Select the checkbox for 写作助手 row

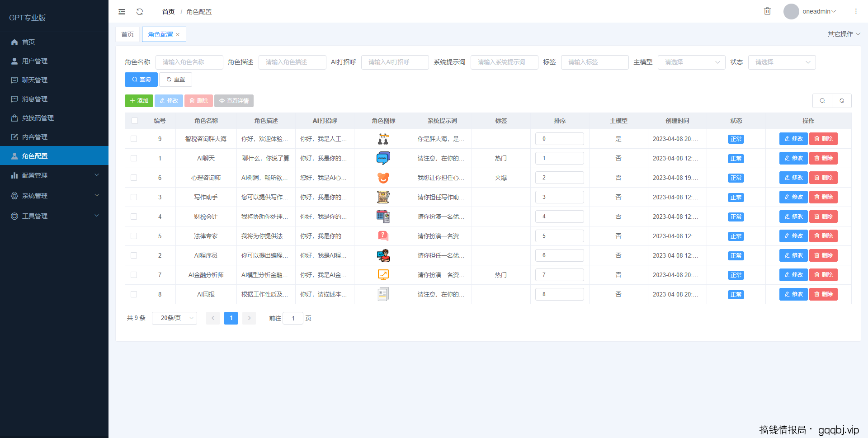(134, 197)
